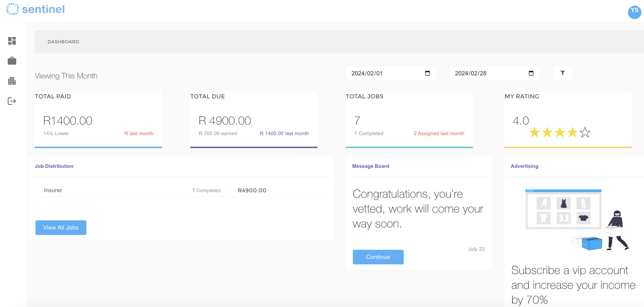Image resolution: width=644 pixels, height=307 pixels.
Task: Open end date calendar picker icon
Action: pyautogui.click(x=531, y=73)
